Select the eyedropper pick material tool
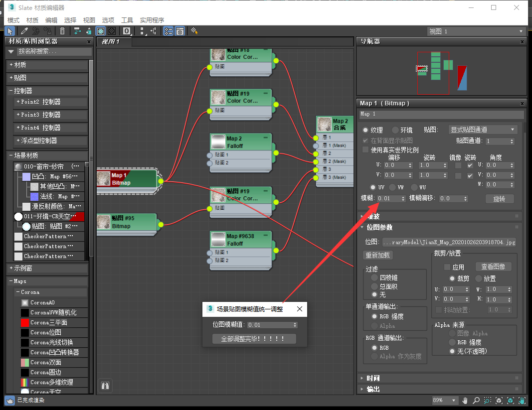532x410 pixels. [24, 31]
